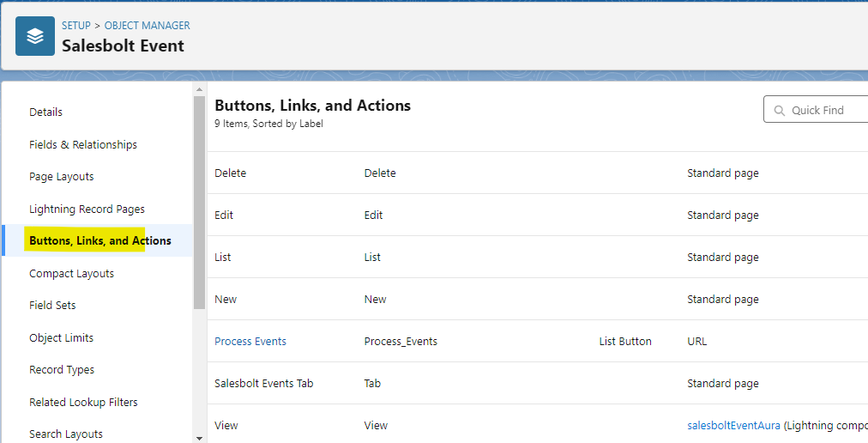The height and width of the screenshot is (443, 868).
Task: Click Standard page in Delete row
Action: [x=723, y=173]
